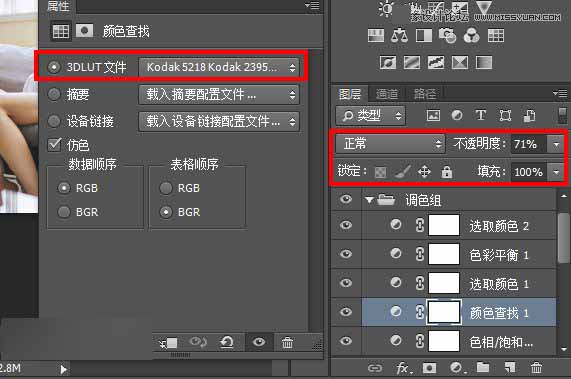Choose BGR under 数据顺序

click(x=64, y=212)
